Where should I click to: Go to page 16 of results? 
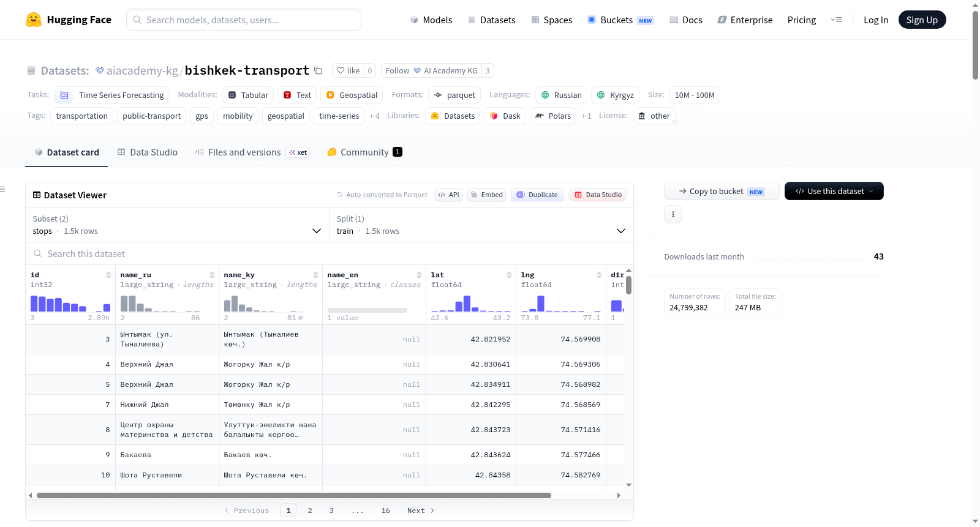(385, 510)
